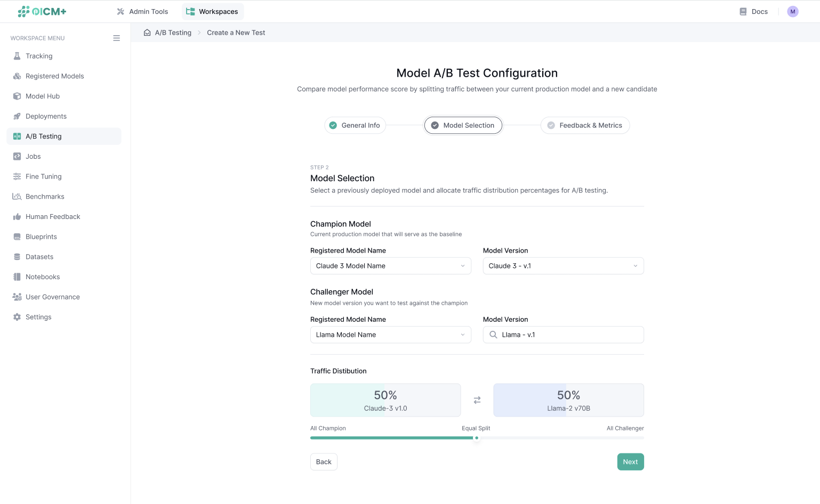
Task: Go to the General Info step
Action: 355,125
